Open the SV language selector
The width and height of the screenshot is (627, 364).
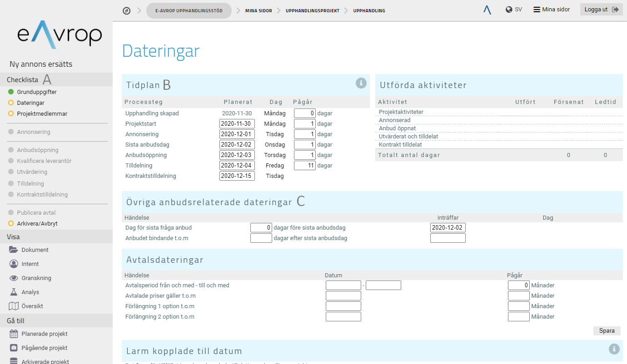click(518, 10)
